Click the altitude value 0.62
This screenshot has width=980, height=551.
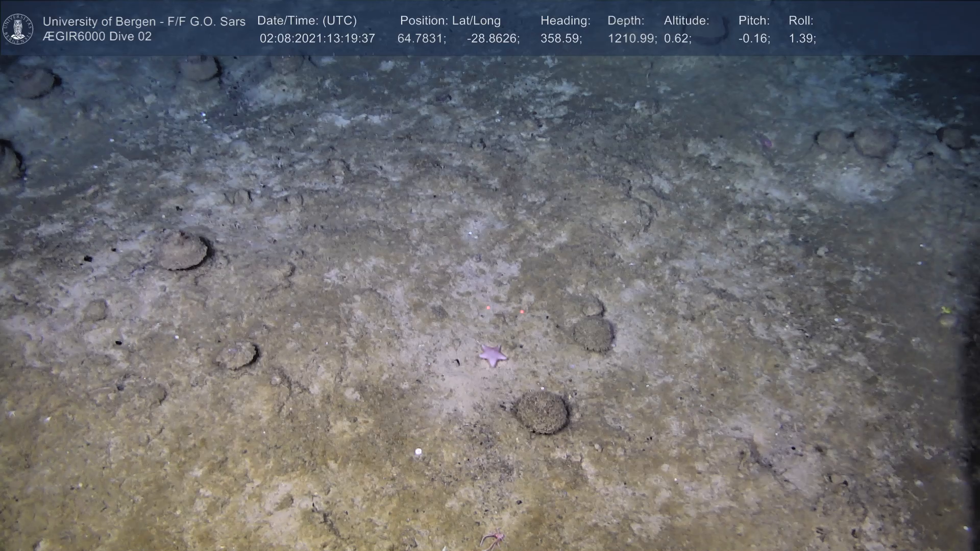click(677, 39)
